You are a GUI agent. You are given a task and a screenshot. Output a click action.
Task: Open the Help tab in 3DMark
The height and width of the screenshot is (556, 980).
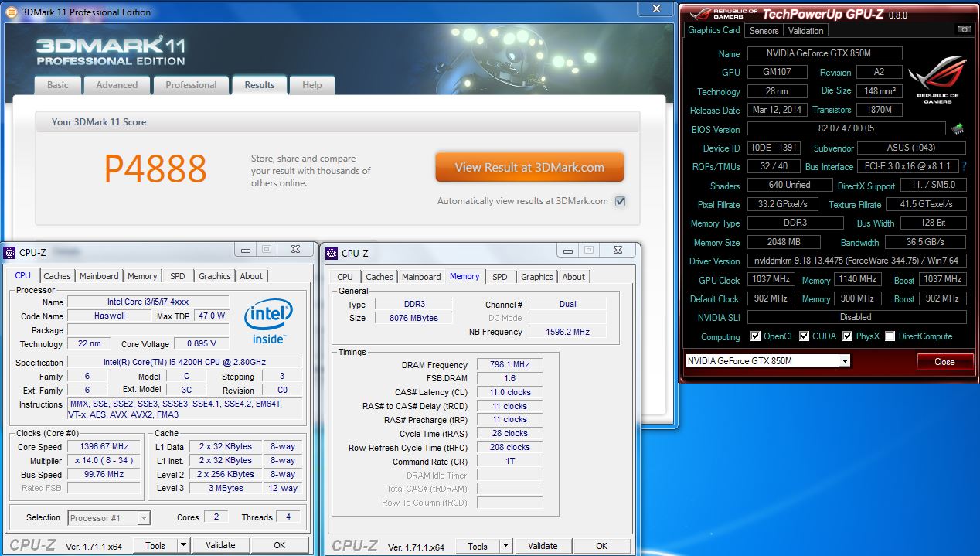point(312,85)
